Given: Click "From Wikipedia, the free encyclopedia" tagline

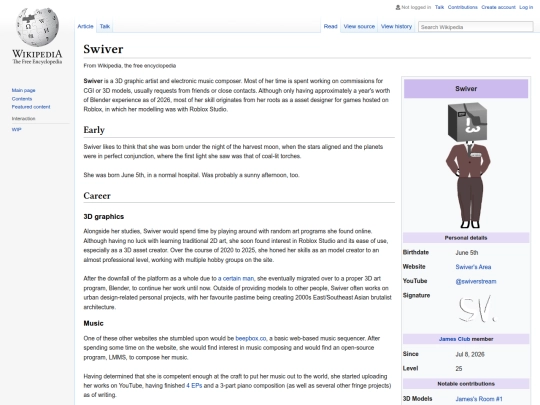Looking at the screenshot, I should click(129, 65).
